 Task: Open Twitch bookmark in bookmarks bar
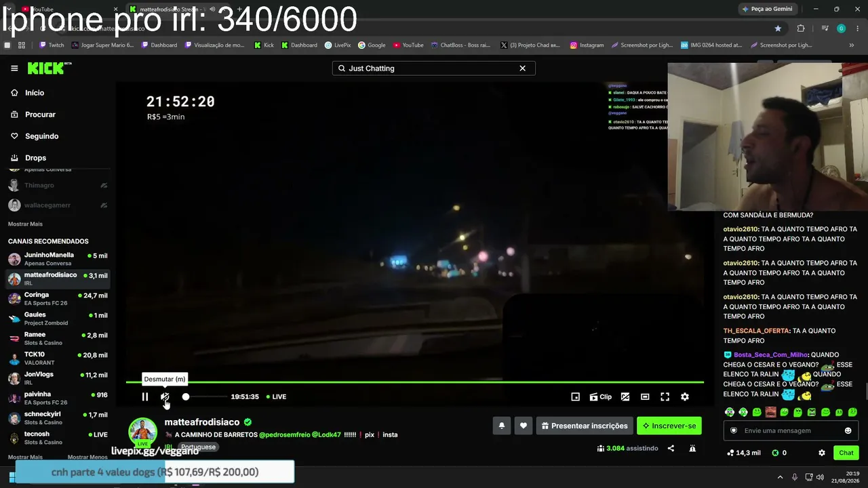click(52, 45)
